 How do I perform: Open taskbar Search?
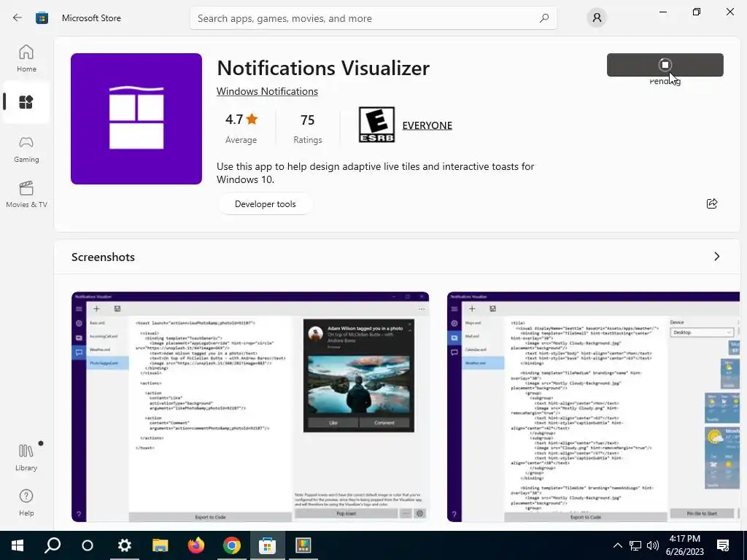click(53, 545)
